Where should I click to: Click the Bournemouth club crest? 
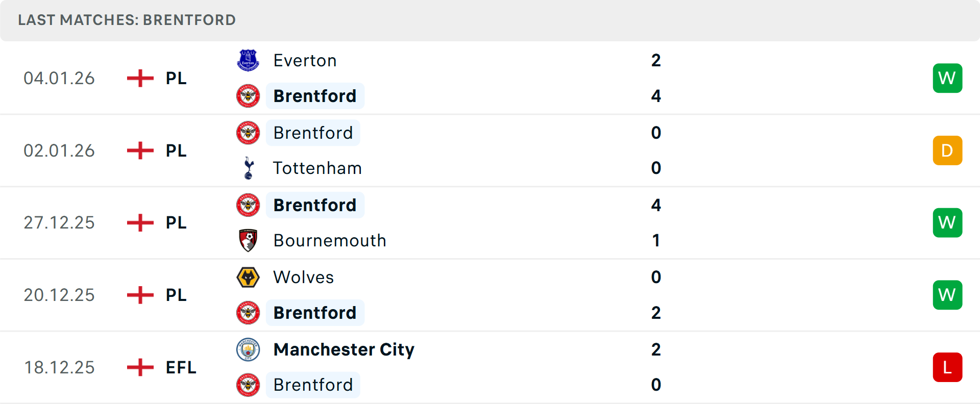(248, 240)
